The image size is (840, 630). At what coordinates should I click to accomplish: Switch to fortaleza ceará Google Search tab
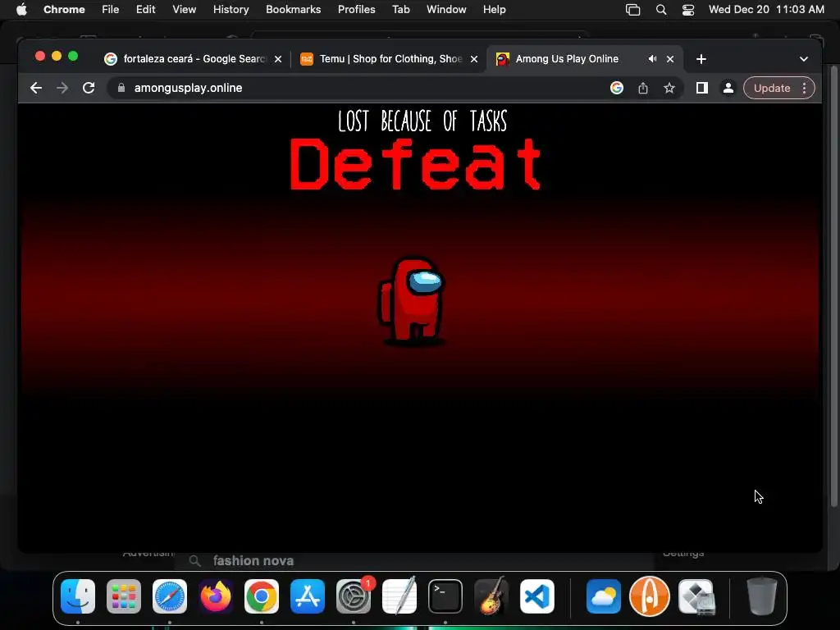click(x=193, y=59)
